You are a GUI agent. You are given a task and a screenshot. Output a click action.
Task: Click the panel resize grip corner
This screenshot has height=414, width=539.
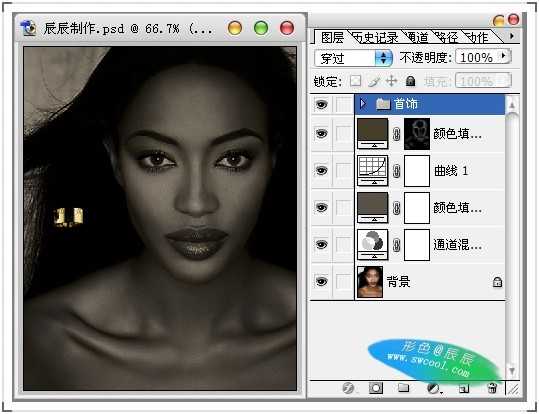click(514, 389)
